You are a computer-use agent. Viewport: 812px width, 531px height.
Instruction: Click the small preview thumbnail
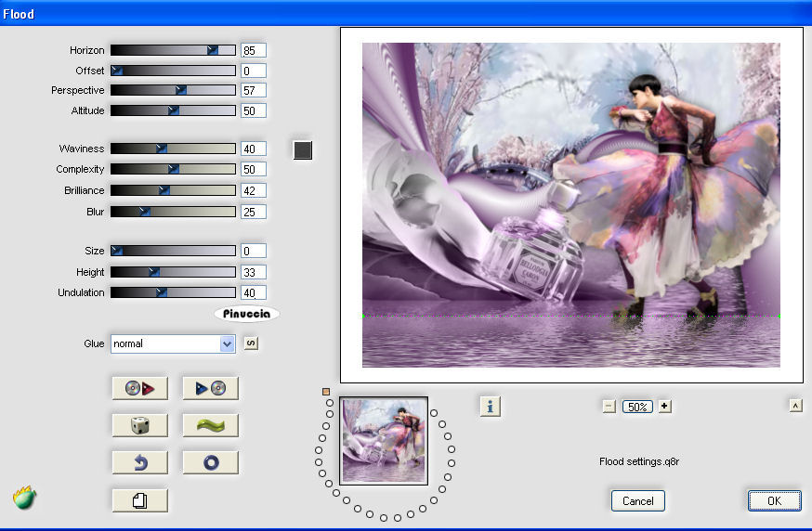coord(384,441)
